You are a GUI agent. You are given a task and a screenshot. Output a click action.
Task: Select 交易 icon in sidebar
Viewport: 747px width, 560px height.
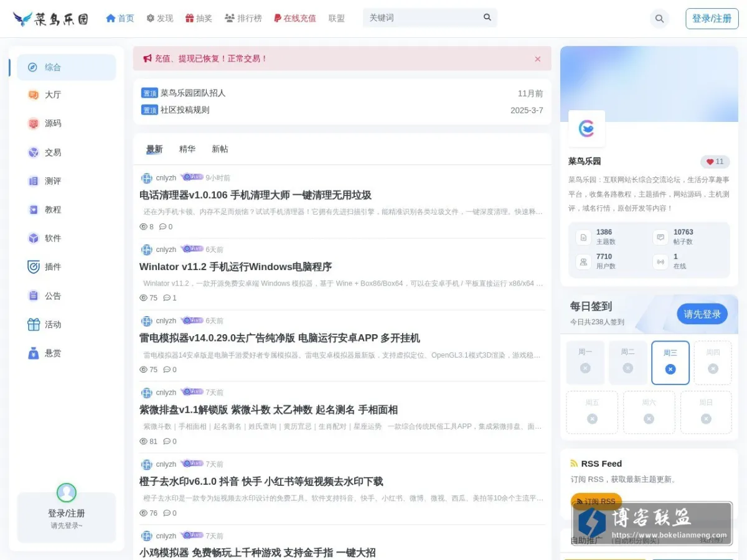coord(33,152)
